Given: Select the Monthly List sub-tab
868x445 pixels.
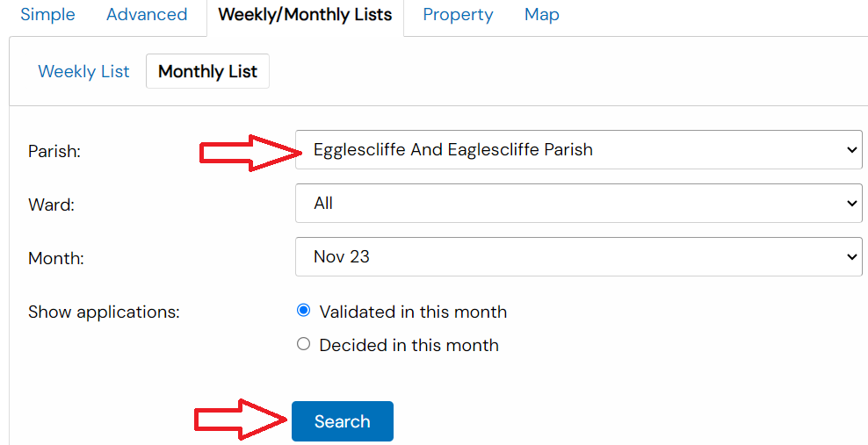Looking at the screenshot, I should point(207,72).
